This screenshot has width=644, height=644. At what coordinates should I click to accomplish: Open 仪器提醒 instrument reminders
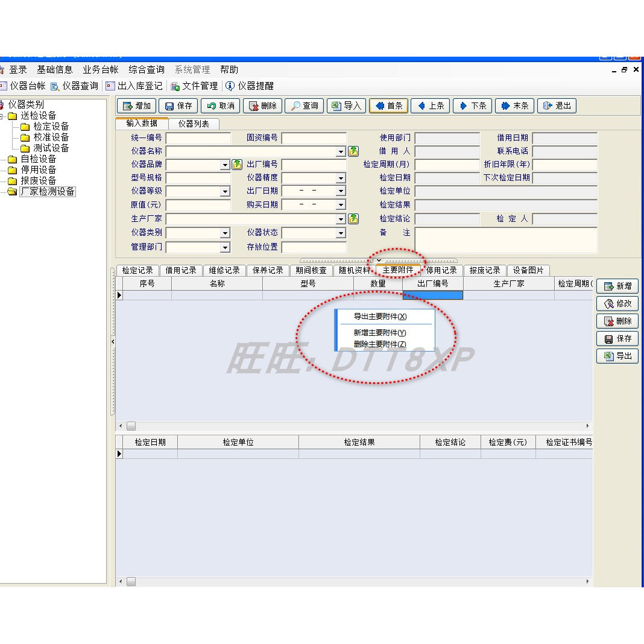click(x=250, y=86)
